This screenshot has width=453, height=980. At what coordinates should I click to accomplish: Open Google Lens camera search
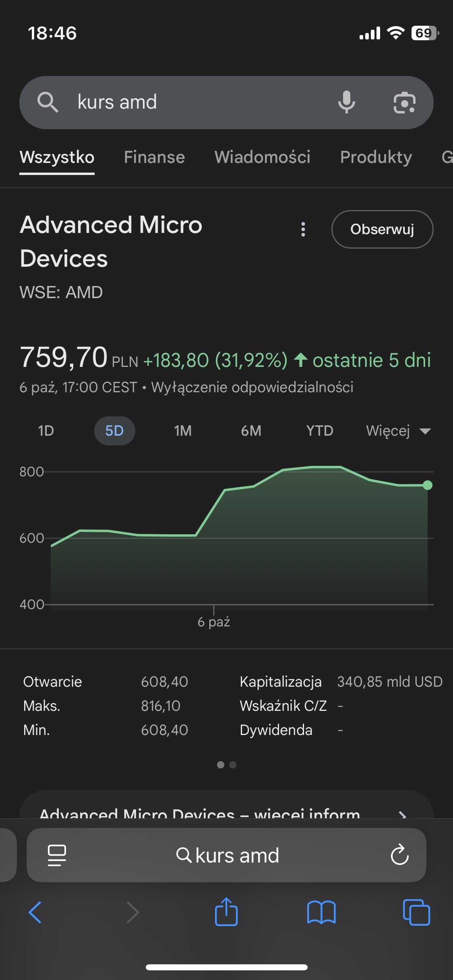click(404, 103)
